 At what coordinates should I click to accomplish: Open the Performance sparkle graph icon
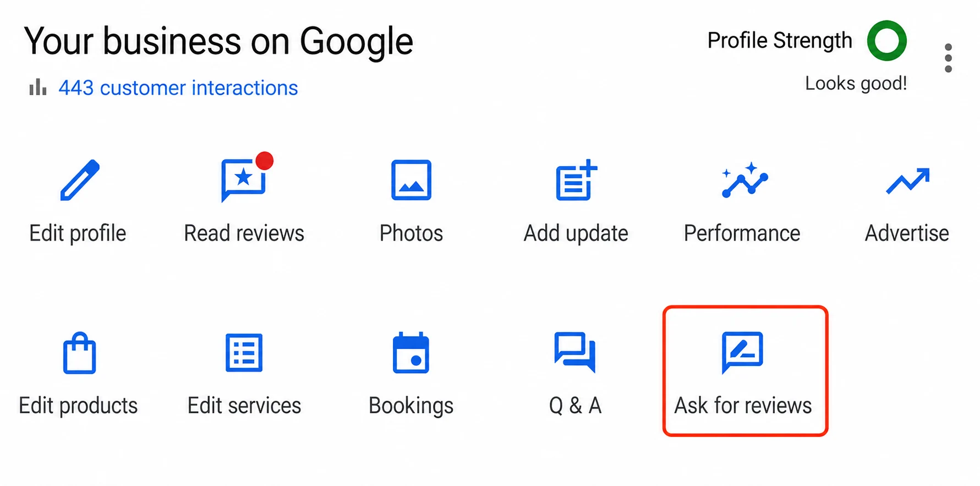745,180
